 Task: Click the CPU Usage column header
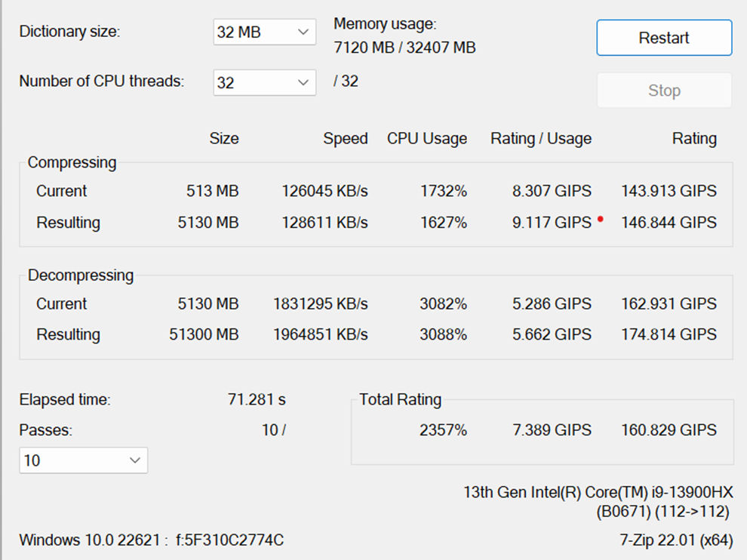click(x=427, y=139)
